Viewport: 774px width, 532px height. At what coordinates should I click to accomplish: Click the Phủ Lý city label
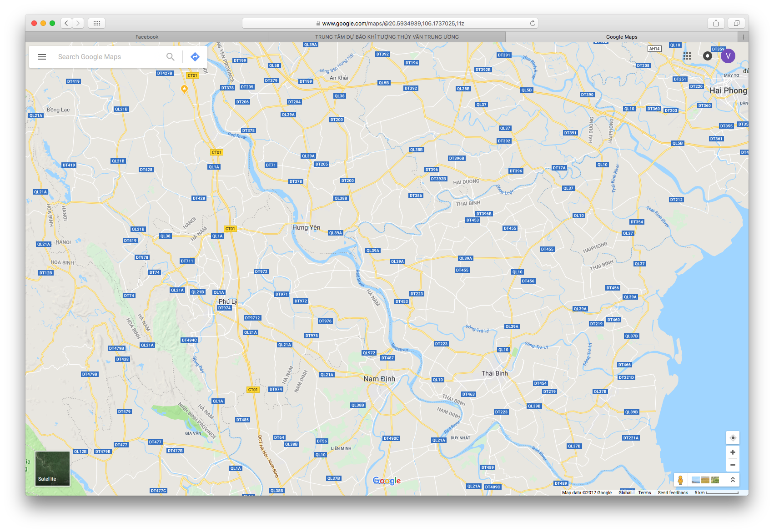(x=228, y=301)
